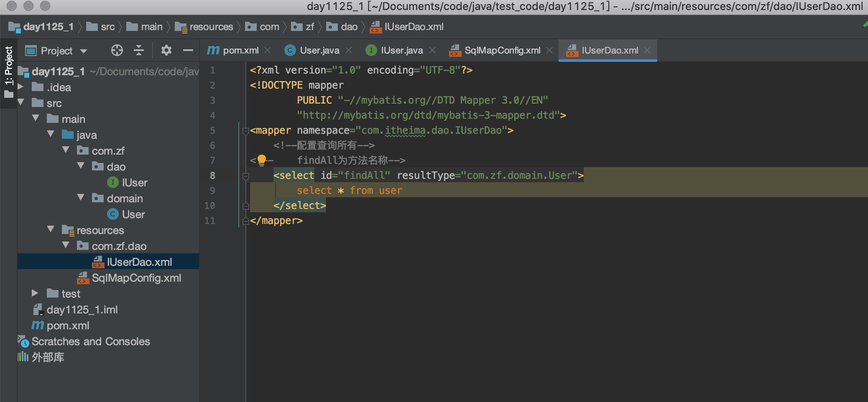Viewport: 868px width, 402px height.
Task: Collapse the domain package
Action: click(x=81, y=198)
